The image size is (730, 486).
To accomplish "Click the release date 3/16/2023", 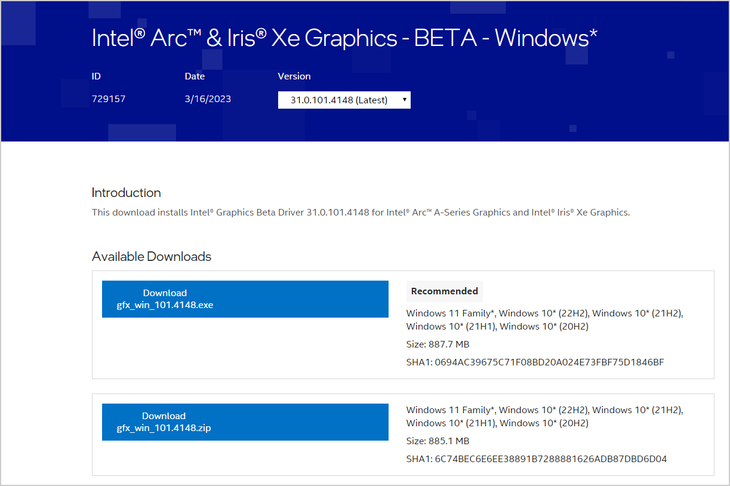I will tap(208, 99).
